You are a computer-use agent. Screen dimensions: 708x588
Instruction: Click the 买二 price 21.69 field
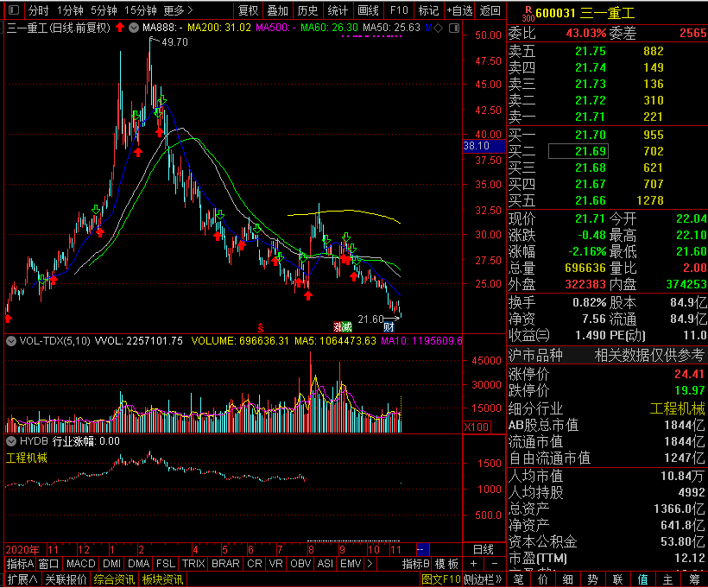coord(591,151)
